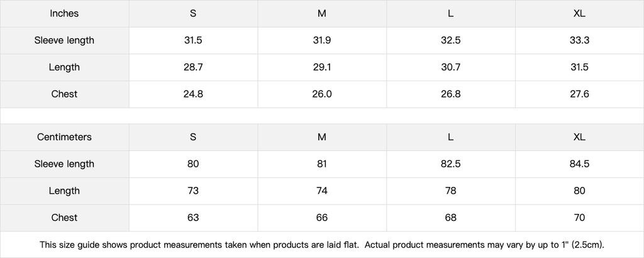644x258 pixels.
Task: Select the M column header in centimeters table
Action: tap(322, 137)
